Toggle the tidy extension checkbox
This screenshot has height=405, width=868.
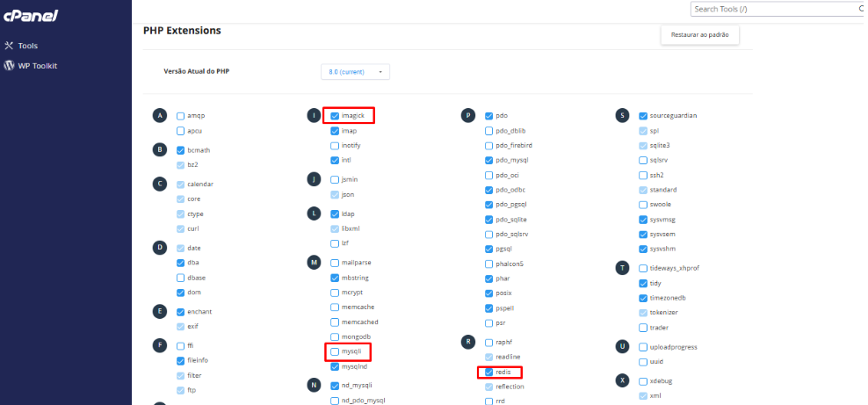pyautogui.click(x=643, y=283)
